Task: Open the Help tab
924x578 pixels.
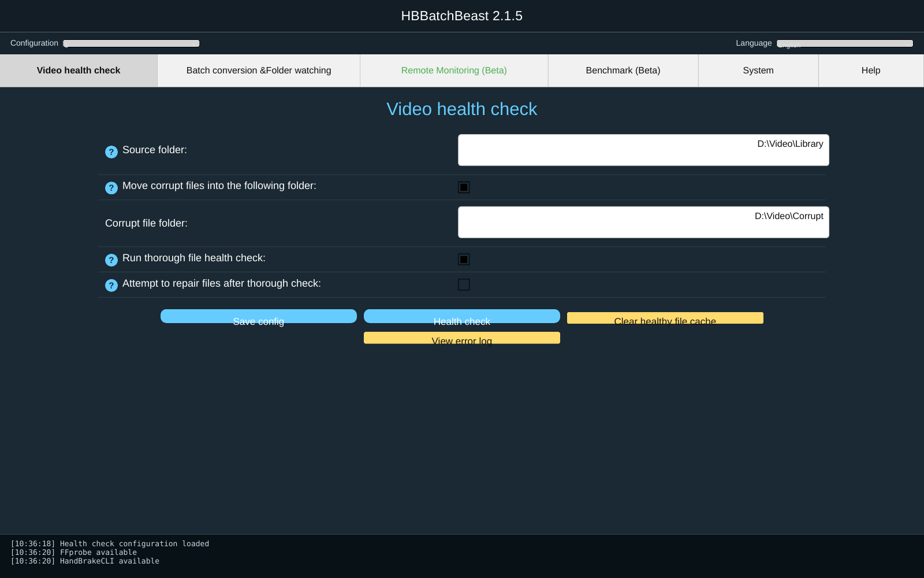Action: (871, 71)
